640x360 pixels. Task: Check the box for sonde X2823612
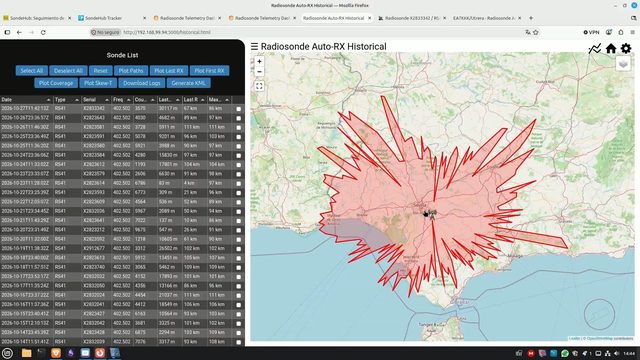(x=239, y=165)
